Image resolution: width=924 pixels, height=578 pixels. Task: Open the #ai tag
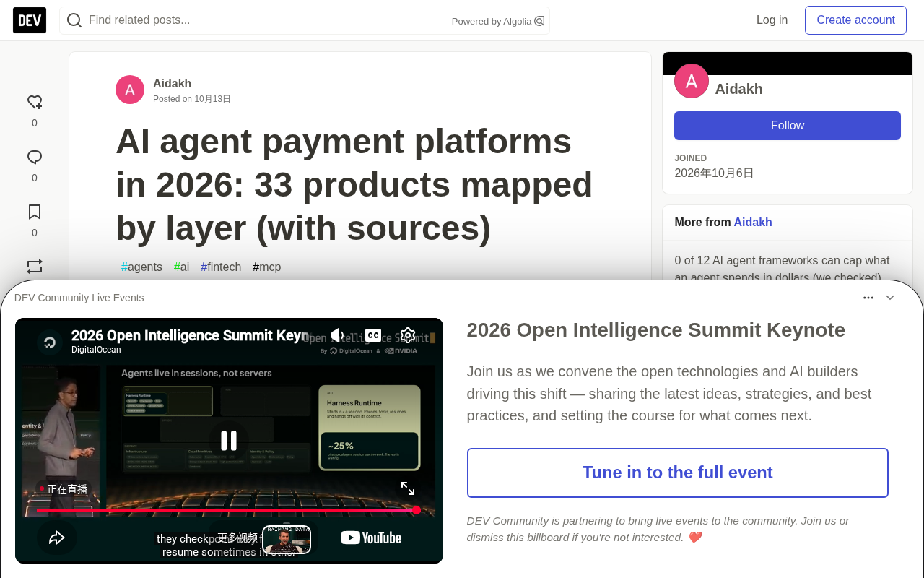(181, 267)
